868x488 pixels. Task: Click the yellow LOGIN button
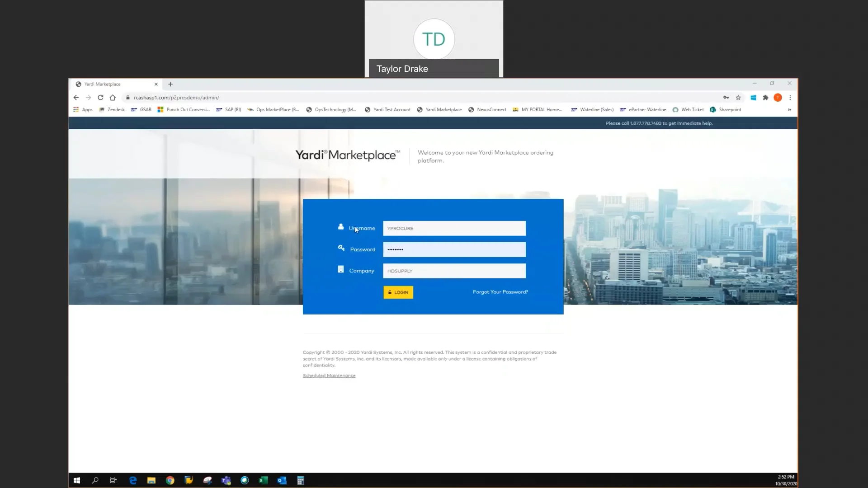(x=398, y=292)
